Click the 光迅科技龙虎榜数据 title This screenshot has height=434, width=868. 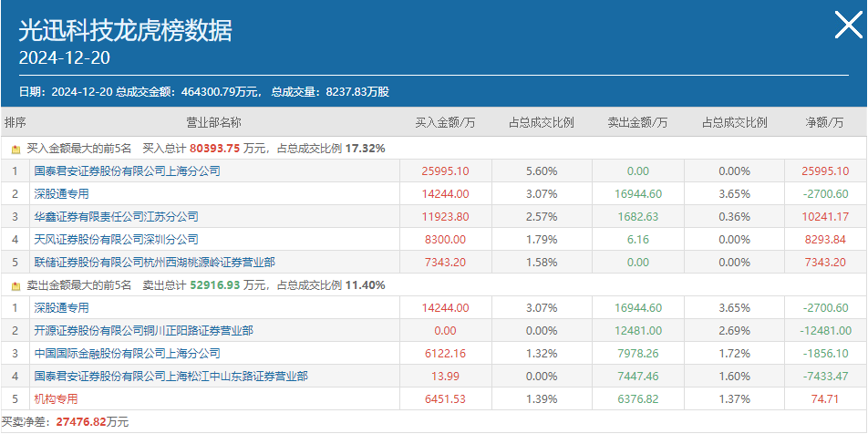pos(125,30)
